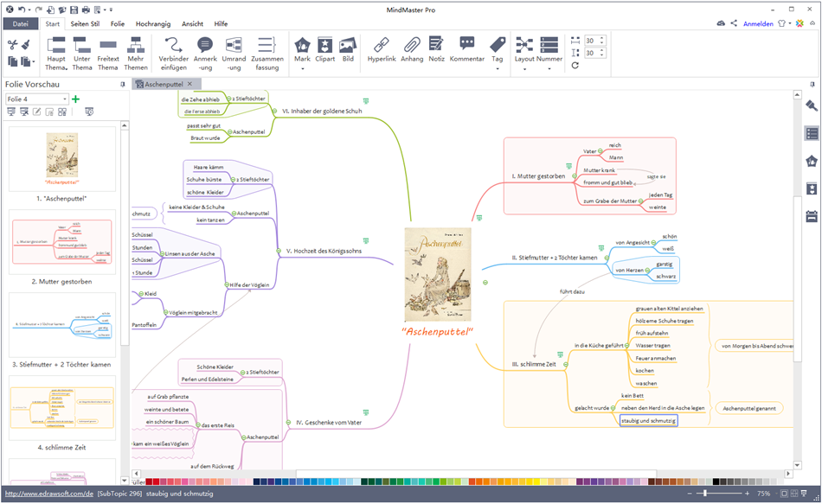The width and height of the screenshot is (822, 504).
Task: Click the Umrandung boundary tool
Action: 234,54
